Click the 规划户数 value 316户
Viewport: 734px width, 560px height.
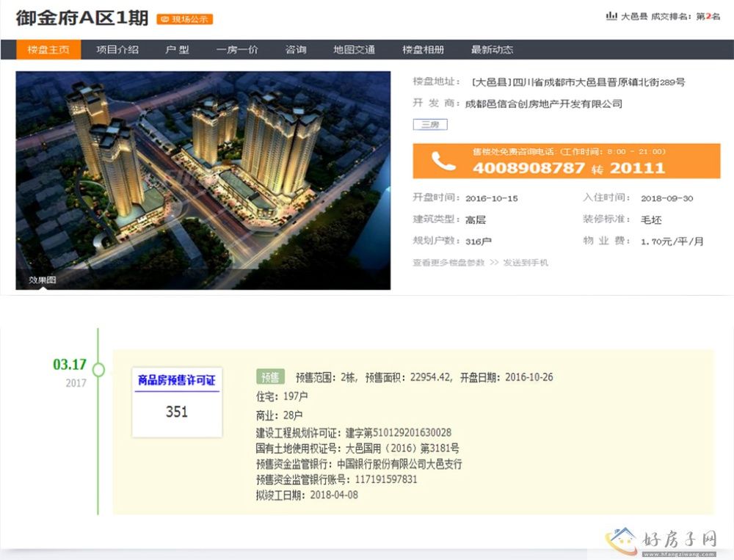478,241
